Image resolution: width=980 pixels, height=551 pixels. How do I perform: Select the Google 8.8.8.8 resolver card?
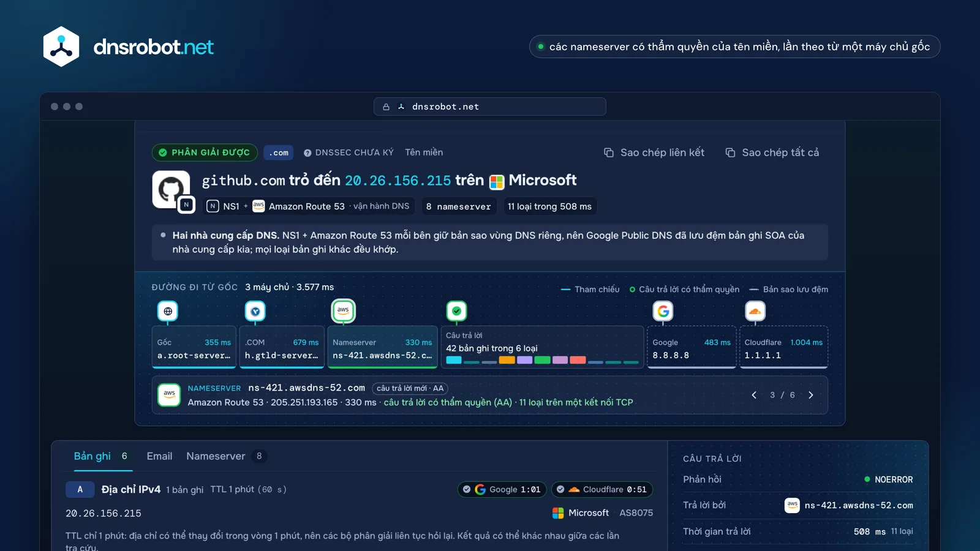pyautogui.click(x=692, y=347)
